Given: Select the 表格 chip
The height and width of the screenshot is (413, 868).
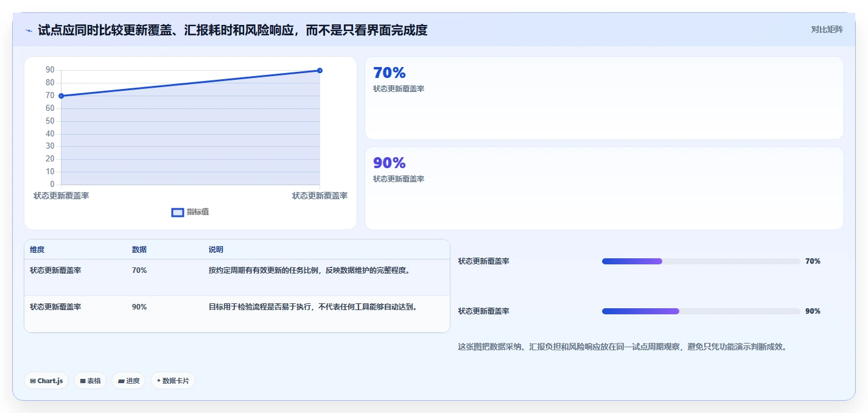Looking at the screenshot, I should [x=90, y=381].
